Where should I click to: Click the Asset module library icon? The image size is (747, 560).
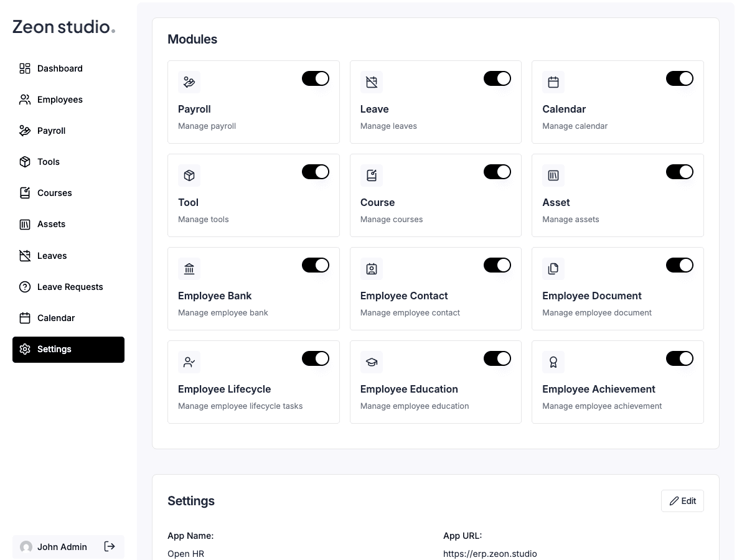[x=553, y=175]
